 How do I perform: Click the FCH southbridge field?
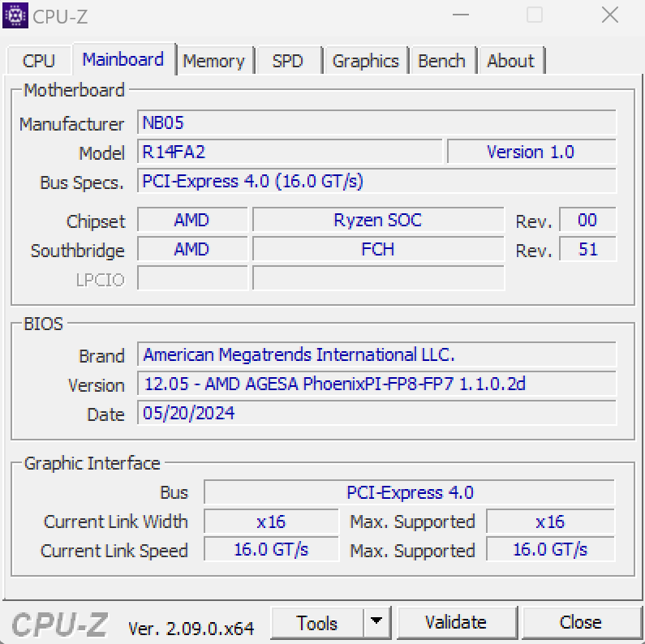(378, 249)
